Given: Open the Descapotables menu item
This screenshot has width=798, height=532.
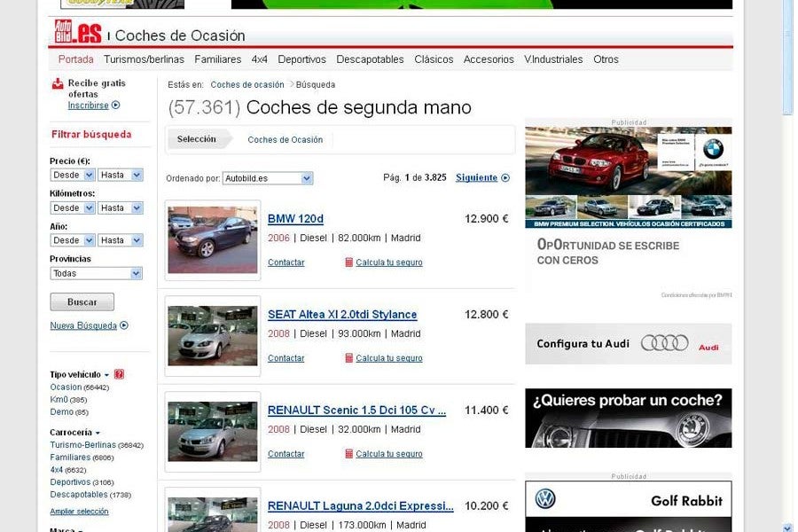Looking at the screenshot, I should [x=370, y=59].
